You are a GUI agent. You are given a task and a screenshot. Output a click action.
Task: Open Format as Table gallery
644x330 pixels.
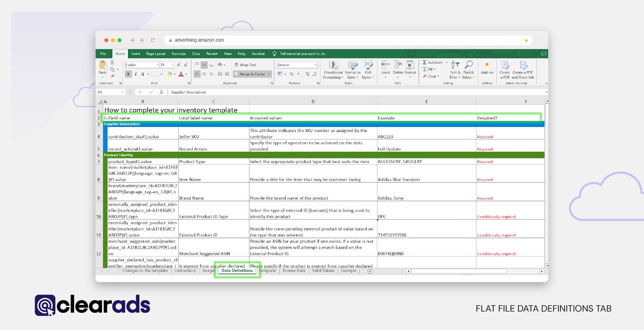pyautogui.click(x=353, y=70)
